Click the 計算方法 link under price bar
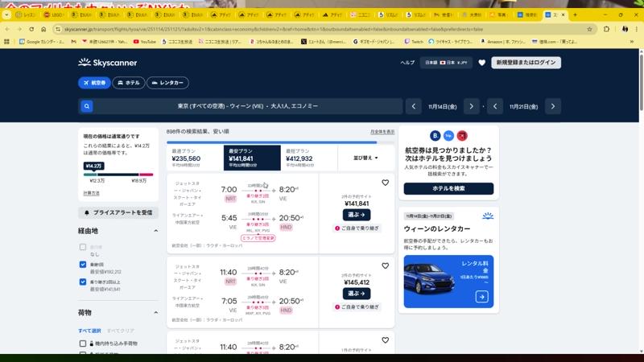 point(91,193)
